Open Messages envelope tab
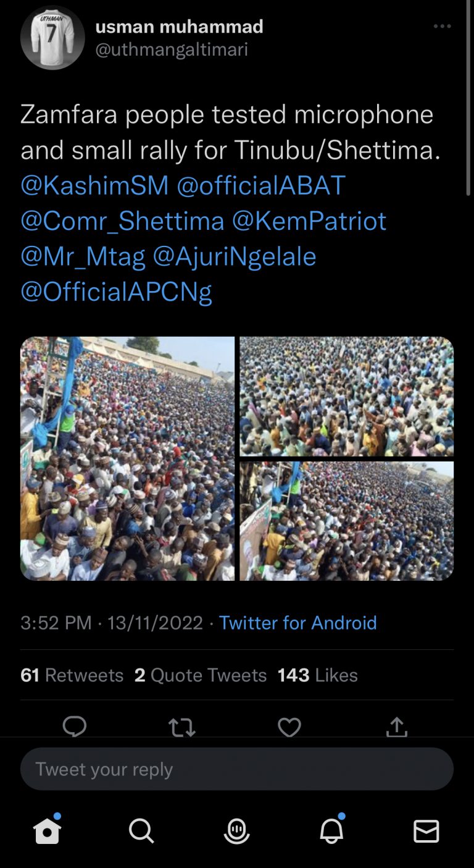 tap(426, 832)
